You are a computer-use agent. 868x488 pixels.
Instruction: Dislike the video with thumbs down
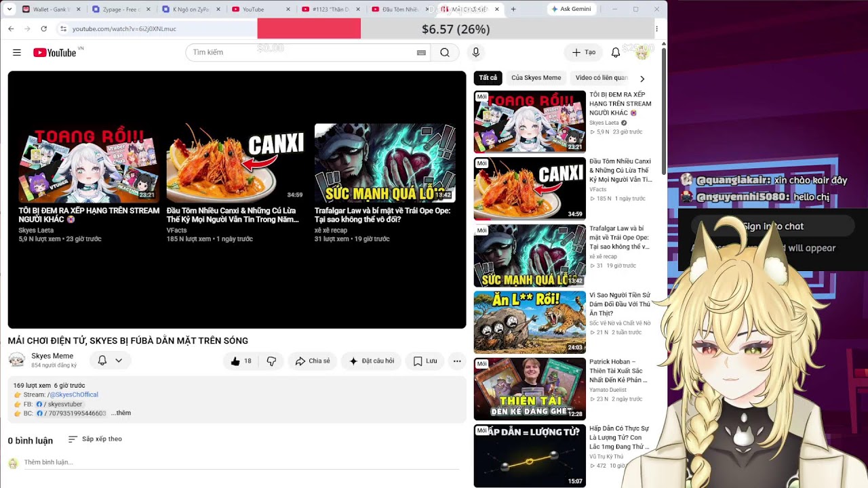pyautogui.click(x=271, y=361)
